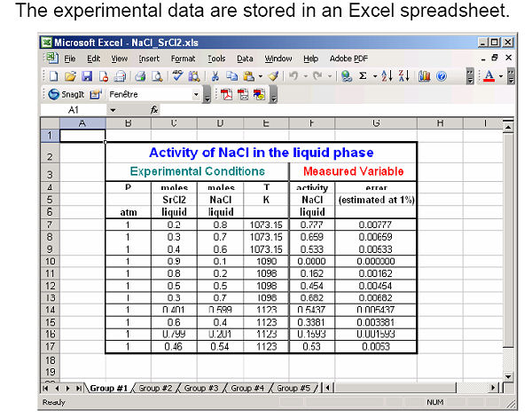Click the Save icon in toolbar
This screenshot has width=532, height=418.
click(86, 76)
